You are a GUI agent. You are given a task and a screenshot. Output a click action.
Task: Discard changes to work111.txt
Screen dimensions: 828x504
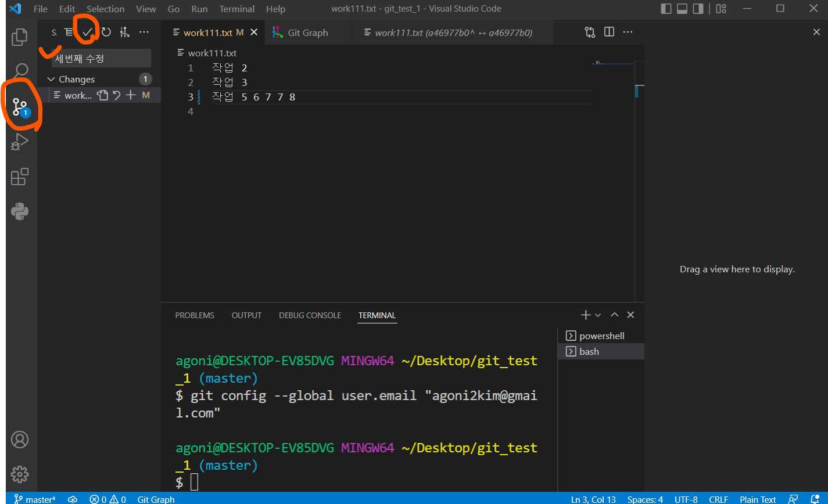click(x=117, y=95)
